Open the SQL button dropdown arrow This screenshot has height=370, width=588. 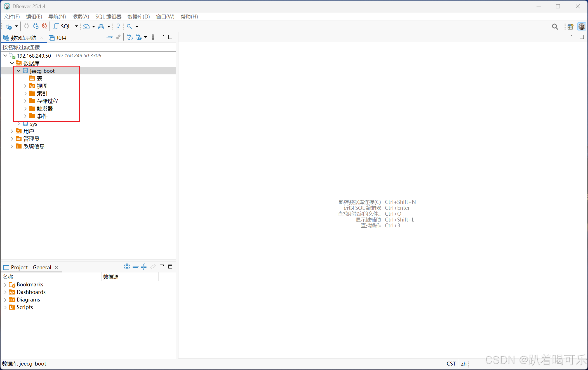tap(76, 27)
